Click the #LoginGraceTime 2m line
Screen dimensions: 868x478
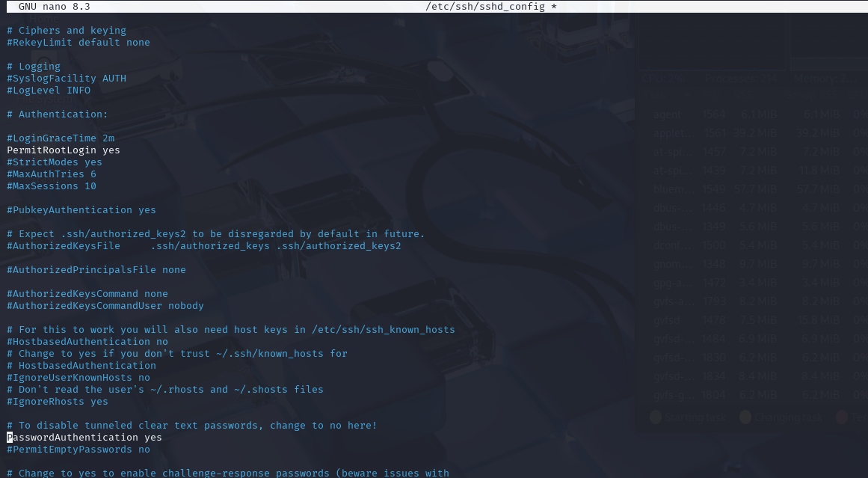tap(60, 138)
